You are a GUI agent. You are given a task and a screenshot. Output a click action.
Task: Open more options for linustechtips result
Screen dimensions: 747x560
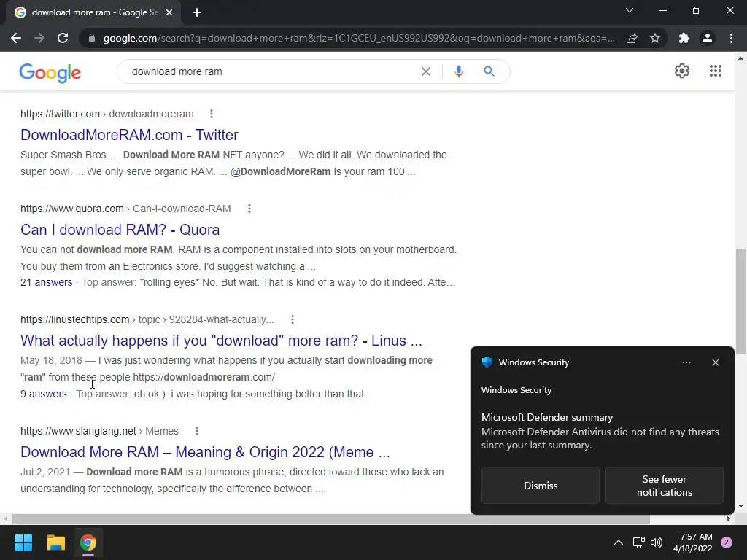293,319
